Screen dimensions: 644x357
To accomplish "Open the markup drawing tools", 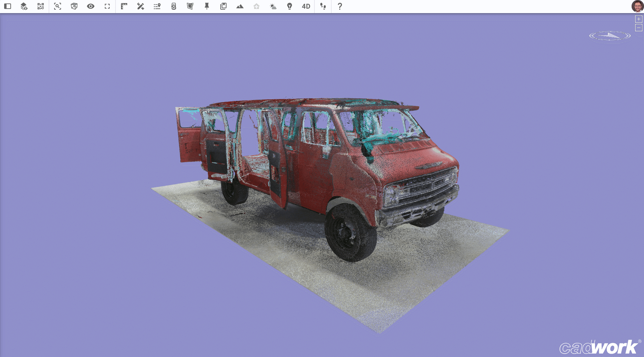I will [x=140, y=6].
